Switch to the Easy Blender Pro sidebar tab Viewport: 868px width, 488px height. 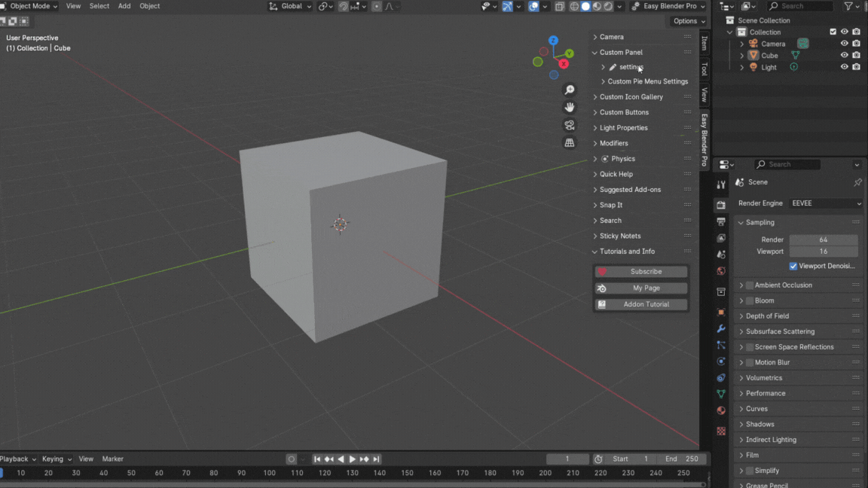coord(704,140)
